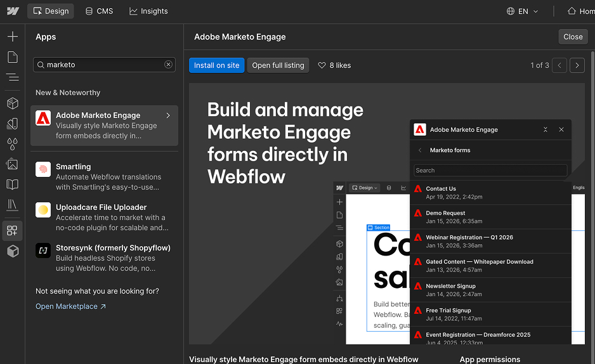The height and width of the screenshot is (364, 595).
Task: Click the globe locale icon
Action: [511, 11]
